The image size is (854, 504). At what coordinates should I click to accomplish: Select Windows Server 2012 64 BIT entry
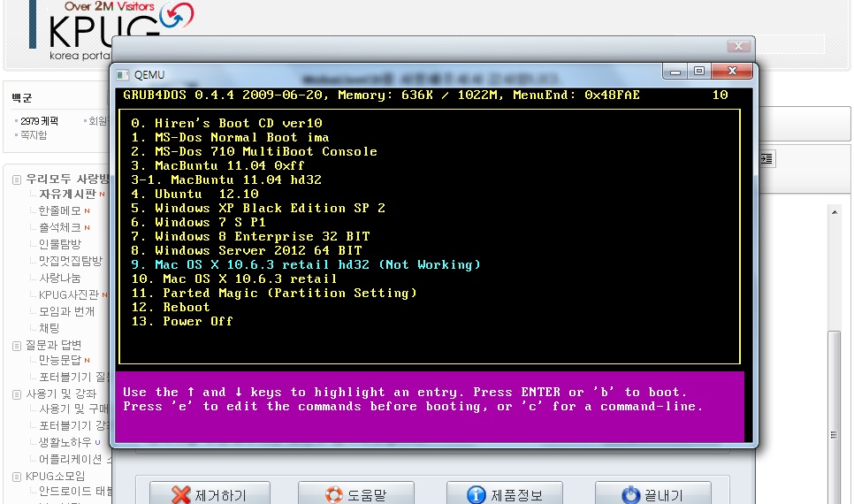[x=246, y=250]
